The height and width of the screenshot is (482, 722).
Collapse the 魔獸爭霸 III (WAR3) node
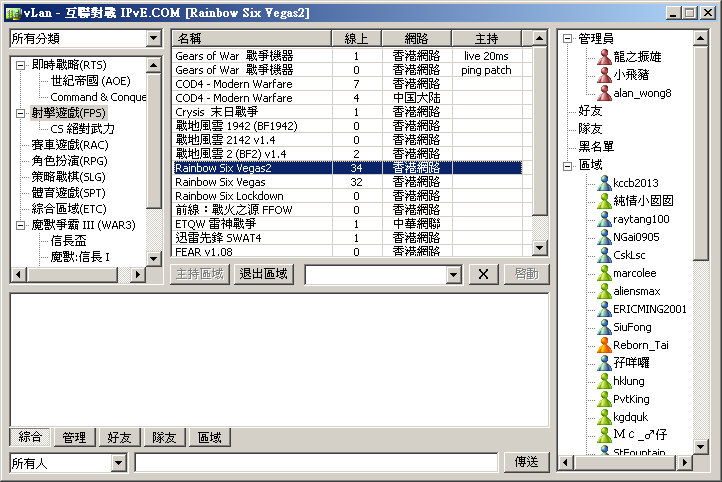[x=20, y=225]
